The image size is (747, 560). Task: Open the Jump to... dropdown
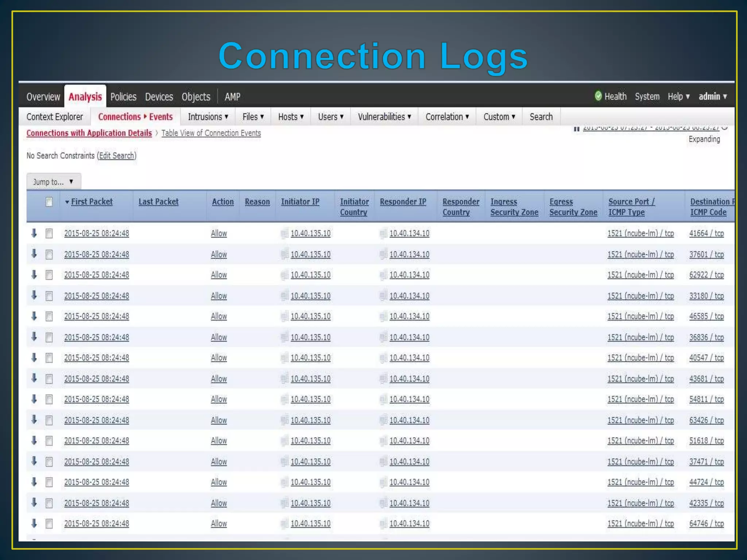(54, 182)
